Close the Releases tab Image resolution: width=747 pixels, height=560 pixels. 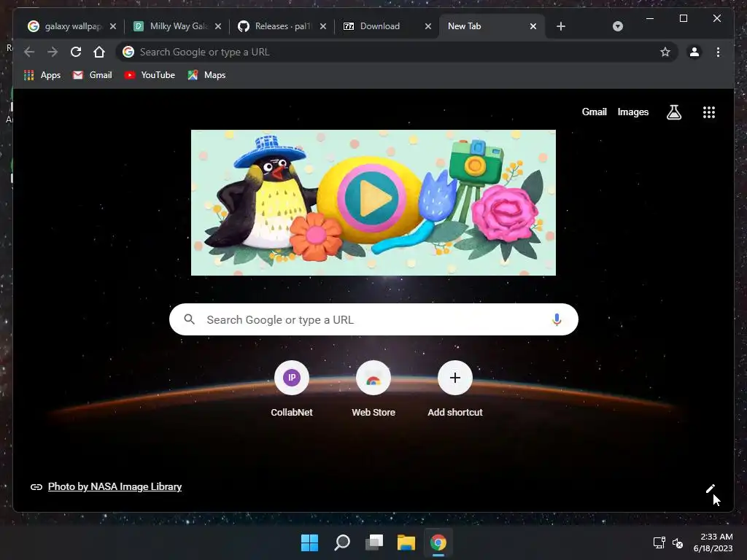(323, 26)
